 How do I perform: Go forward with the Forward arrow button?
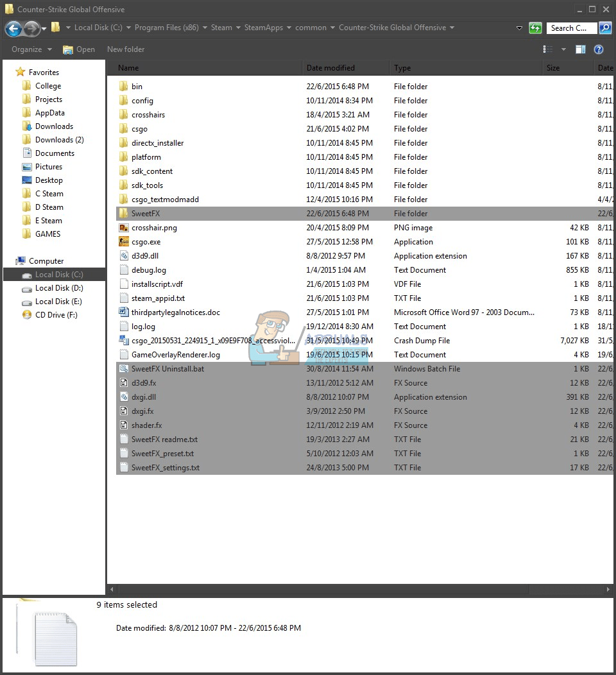[x=31, y=28]
